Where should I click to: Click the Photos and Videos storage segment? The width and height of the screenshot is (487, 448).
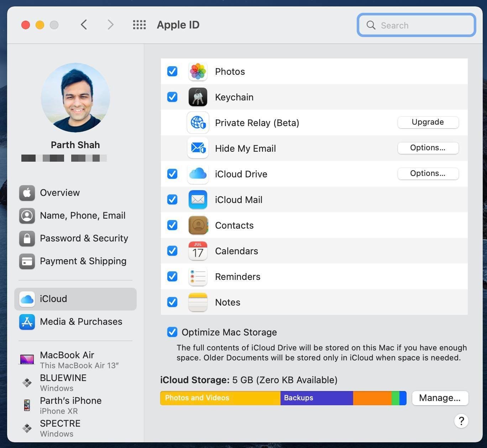tap(220, 398)
